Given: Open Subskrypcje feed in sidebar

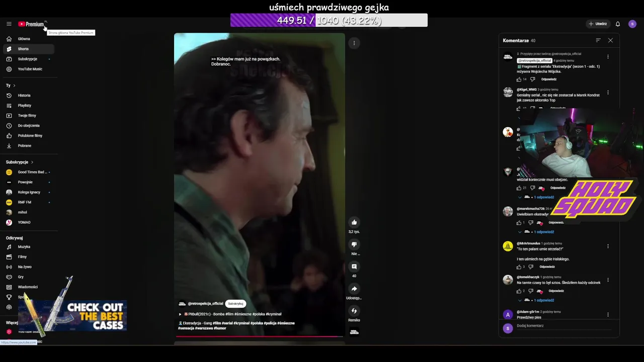Looking at the screenshot, I should pos(29,59).
